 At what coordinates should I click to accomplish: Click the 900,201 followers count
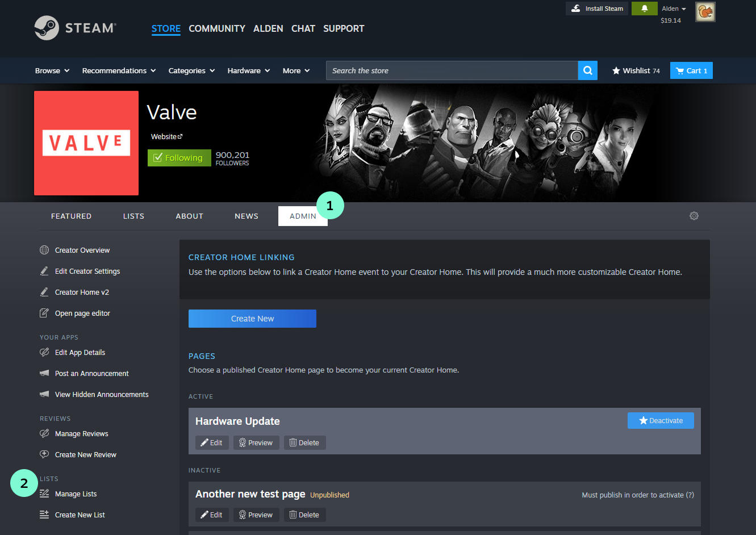pos(232,155)
